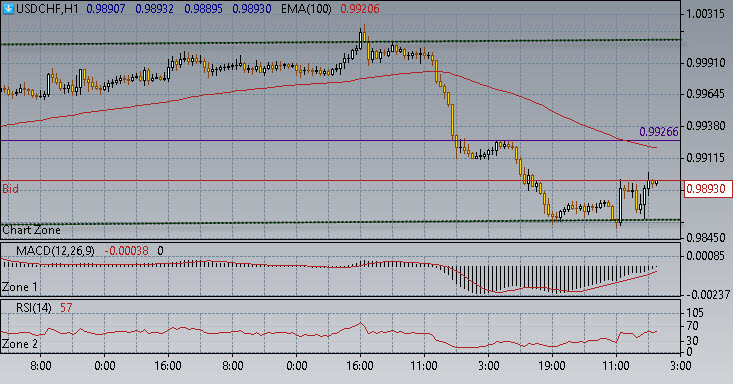Click the RSI(14) indicator title

pyautogui.click(x=34, y=308)
